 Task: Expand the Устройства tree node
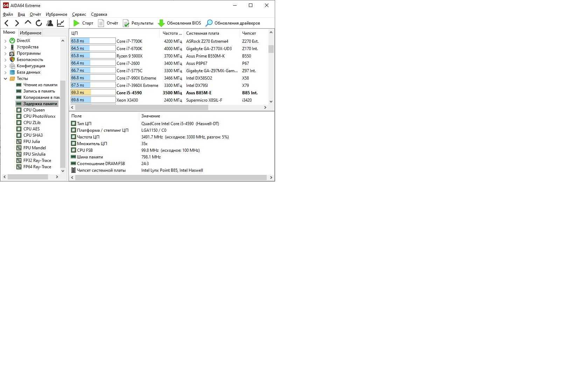pyautogui.click(x=5, y=47)
